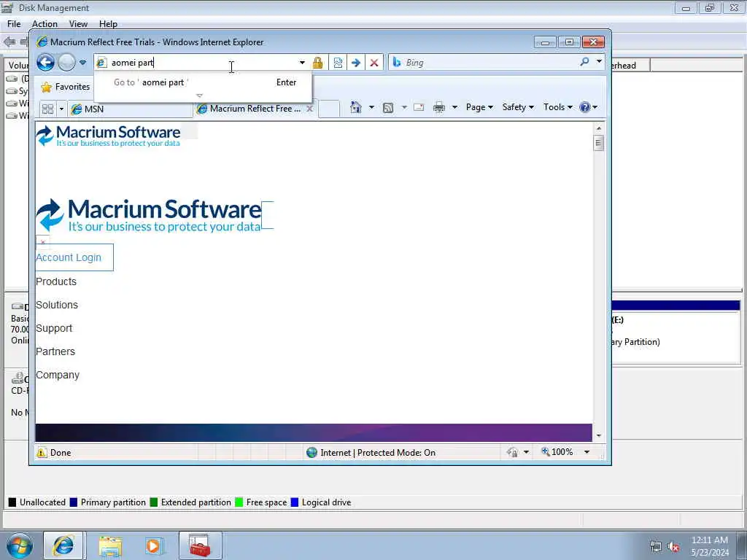Viewport: 747px width, 560px height.
Task: Click the small Macrium Software logo
Action: pos(108,136)
